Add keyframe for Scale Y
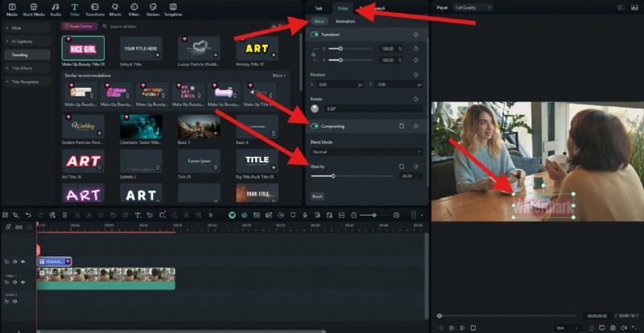This screenshot has height=333, width=644. (x=415, y=60)
